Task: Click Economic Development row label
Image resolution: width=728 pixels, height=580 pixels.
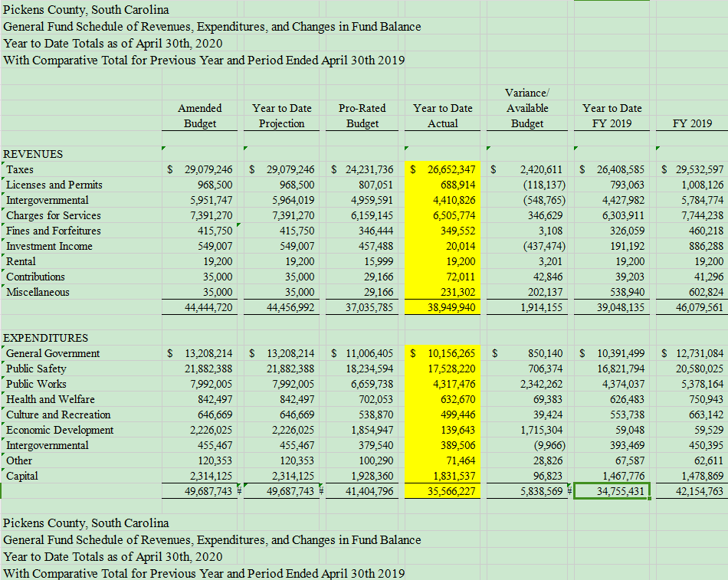Action: pyautogui.click(x=60, y=430)
